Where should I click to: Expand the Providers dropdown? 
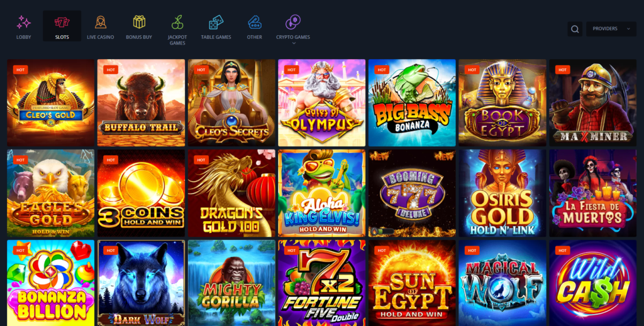611,29
